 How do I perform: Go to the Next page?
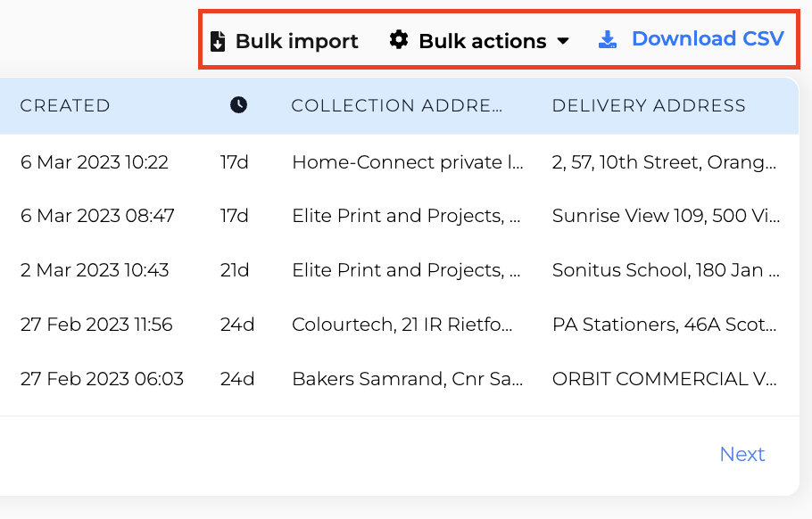click(742, 454)
